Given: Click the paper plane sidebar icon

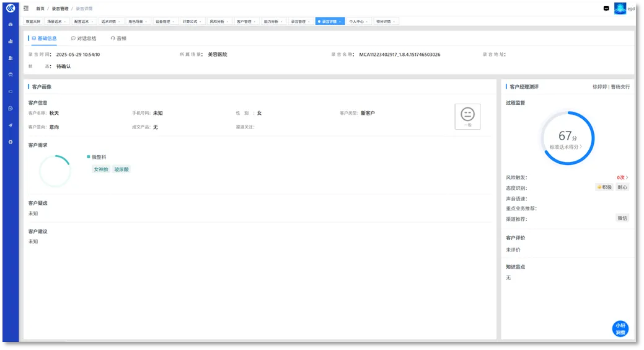Looking at the screenshot, I should [10, 125].
